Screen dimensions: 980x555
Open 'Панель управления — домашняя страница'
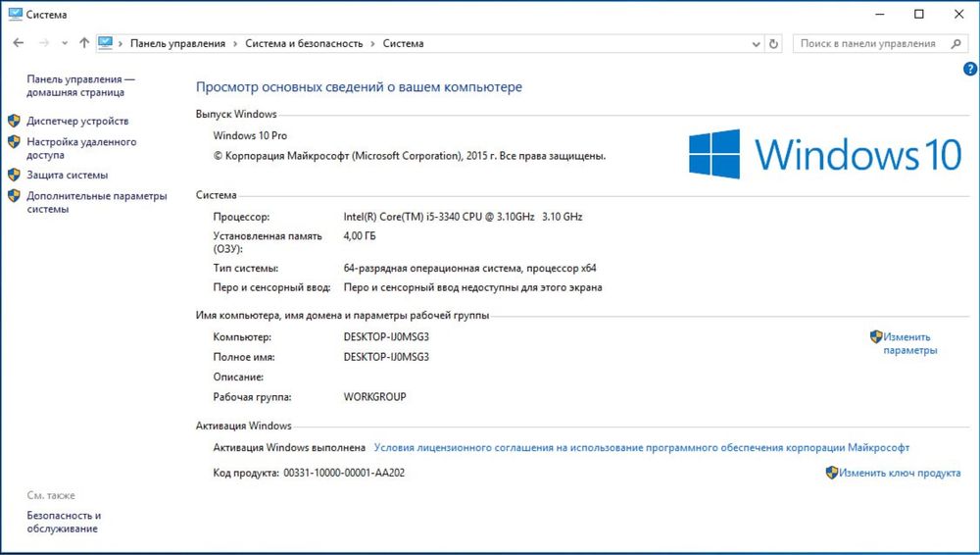click(x=80, y=85)
